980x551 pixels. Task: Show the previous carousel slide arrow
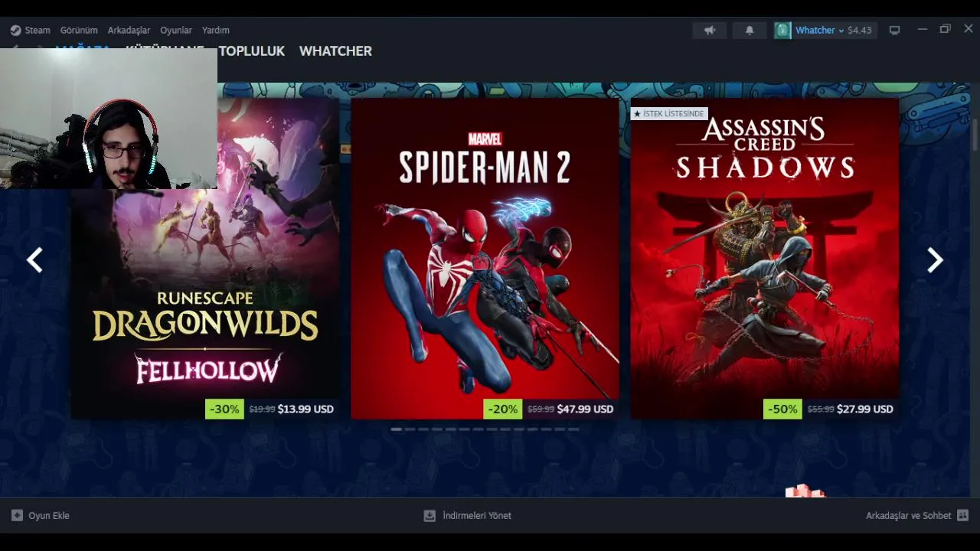click(34, 260)
